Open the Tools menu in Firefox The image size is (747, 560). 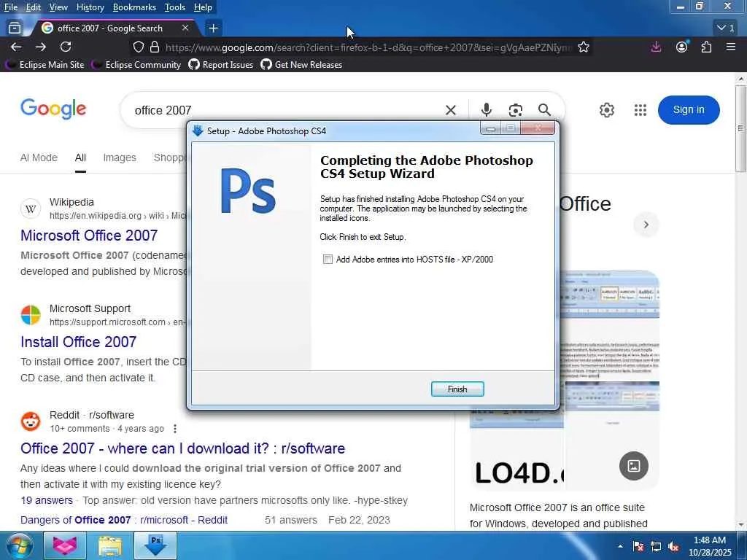click(175, 7)
